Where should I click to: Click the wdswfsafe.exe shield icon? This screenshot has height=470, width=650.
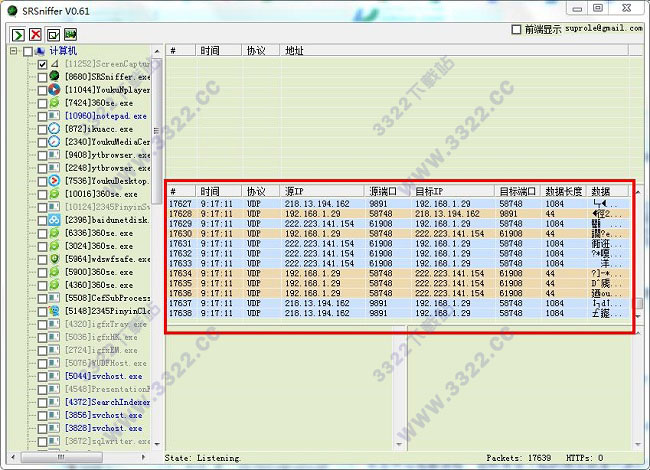[55, 259]
